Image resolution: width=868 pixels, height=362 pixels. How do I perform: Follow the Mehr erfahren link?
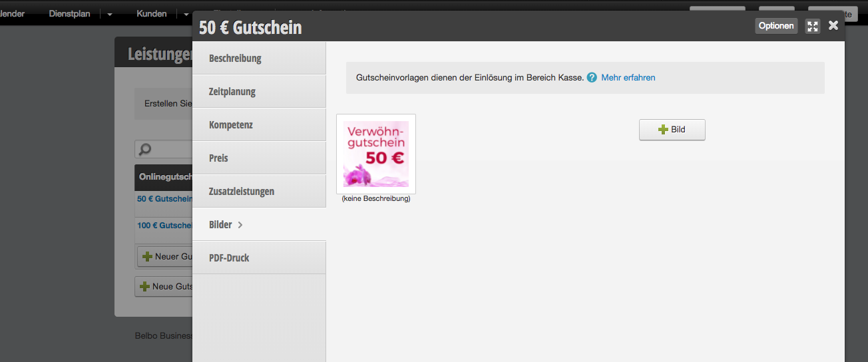pos(628,78)
